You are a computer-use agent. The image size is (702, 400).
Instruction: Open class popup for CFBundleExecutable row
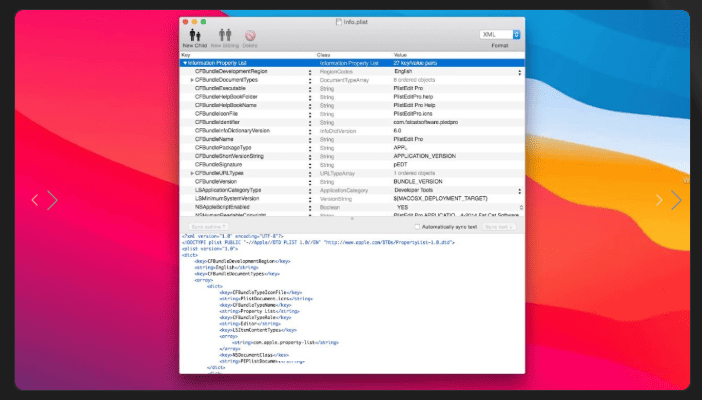coord(310,89)
